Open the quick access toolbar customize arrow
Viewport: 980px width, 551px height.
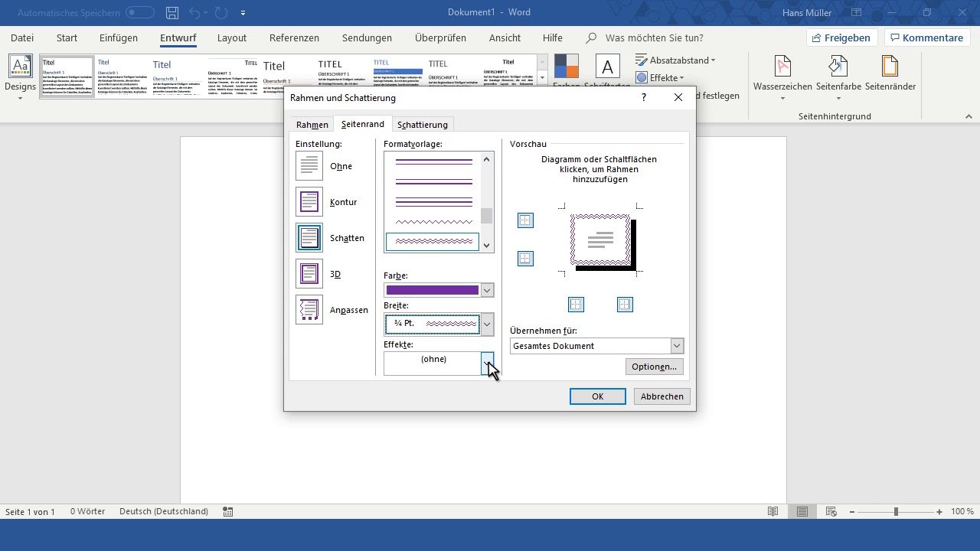243,13
